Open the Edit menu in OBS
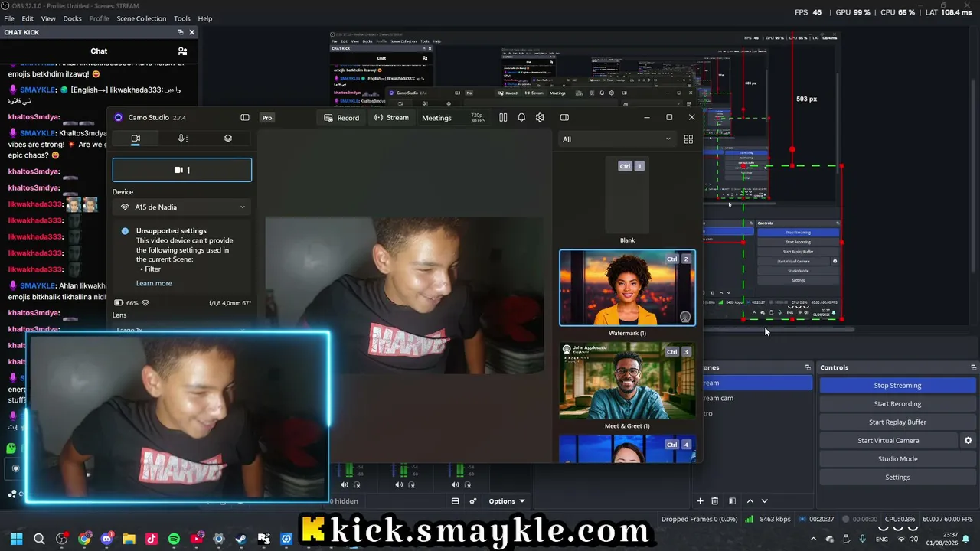980x551 pixels. (28, 18)
